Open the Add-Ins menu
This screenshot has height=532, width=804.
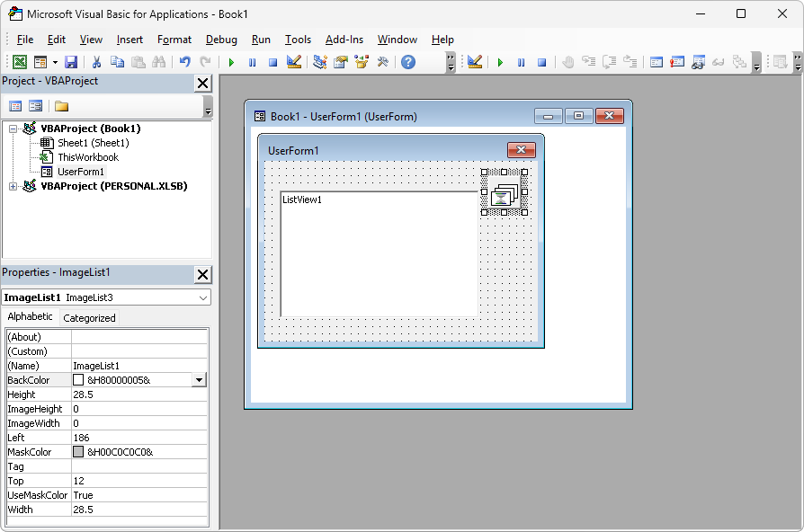(344, 40)
